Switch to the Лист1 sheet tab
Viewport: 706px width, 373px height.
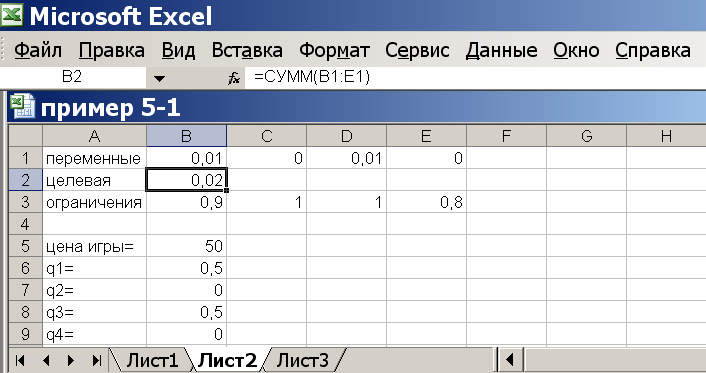[x=152, y=360]
